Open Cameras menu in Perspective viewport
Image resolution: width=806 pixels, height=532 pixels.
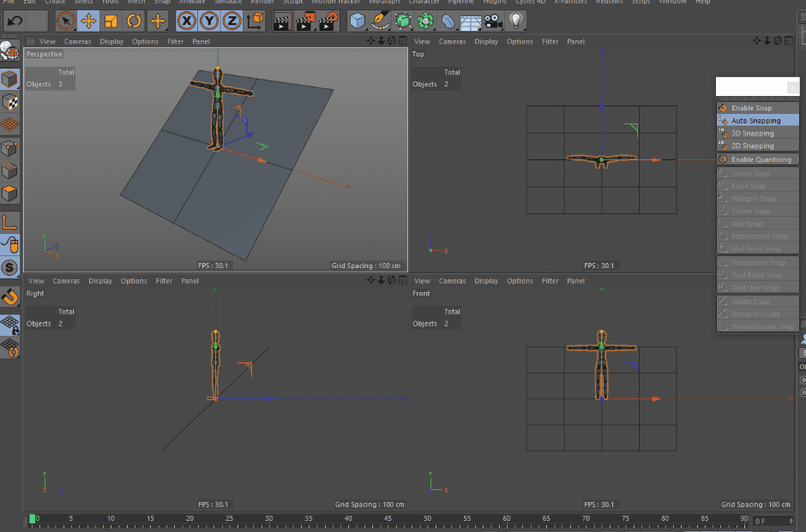point(77,42)
